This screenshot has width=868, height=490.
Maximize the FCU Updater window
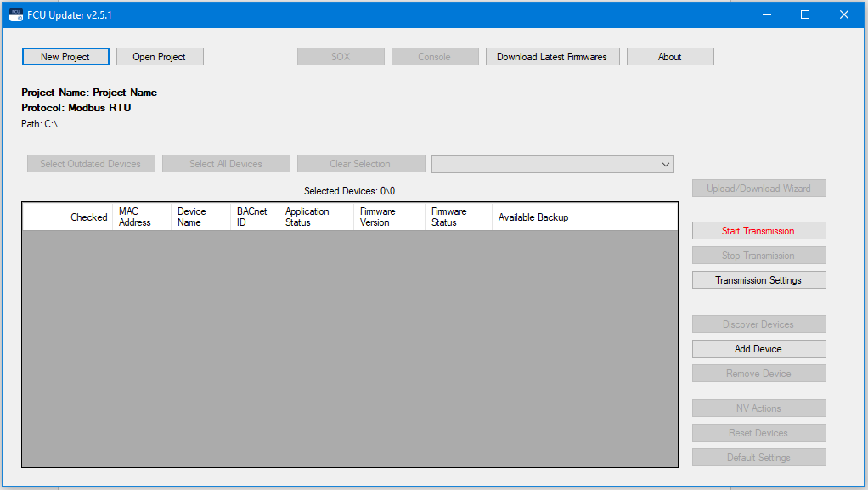[x=805, y=14]
